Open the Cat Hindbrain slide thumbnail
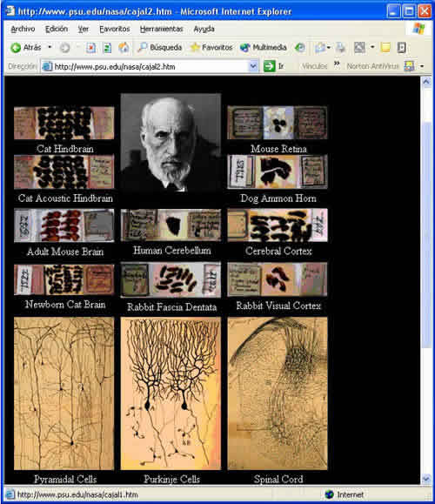435x504 pixels. pyautogui.click(x=64, y=123)
